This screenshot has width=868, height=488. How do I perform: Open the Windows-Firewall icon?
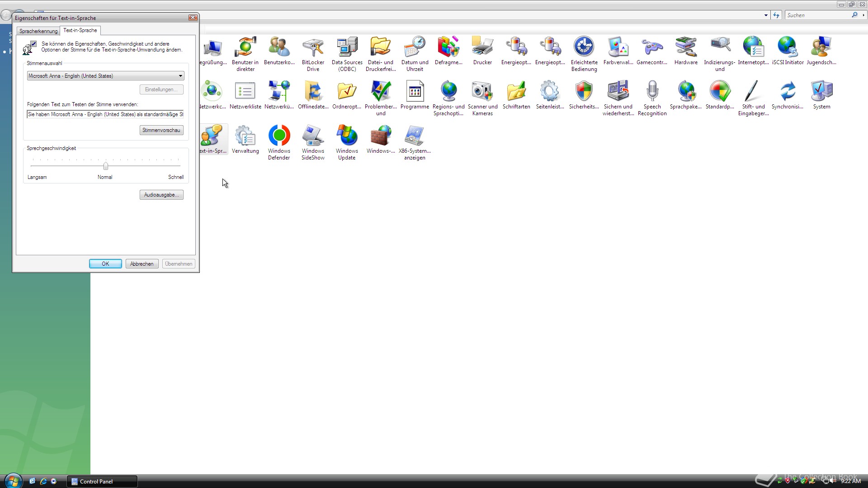(381, 139)
